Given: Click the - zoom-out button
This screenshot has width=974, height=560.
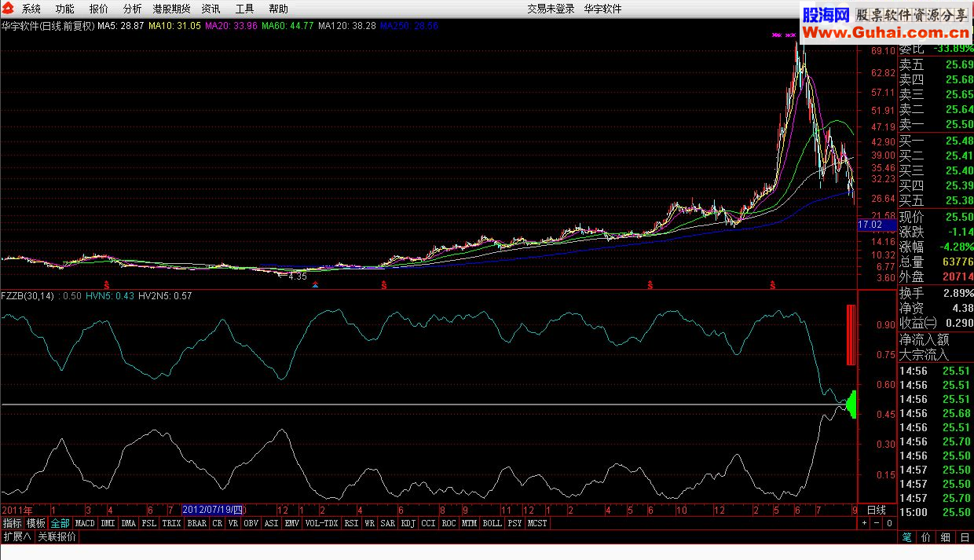Looking at the screenshot, I should pyautogui.click(x=877, y=523).
